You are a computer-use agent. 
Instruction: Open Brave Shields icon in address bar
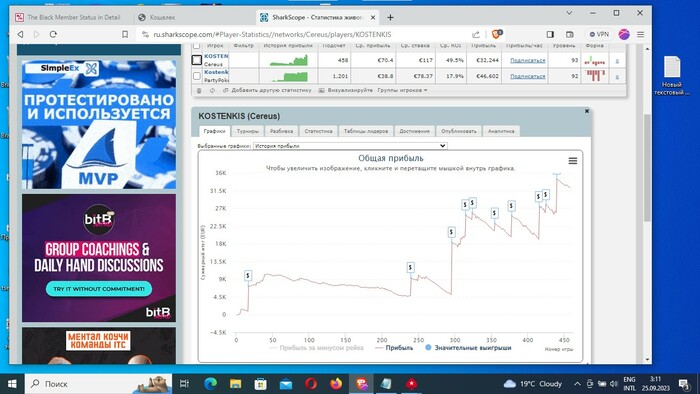(x=497, y=34)
